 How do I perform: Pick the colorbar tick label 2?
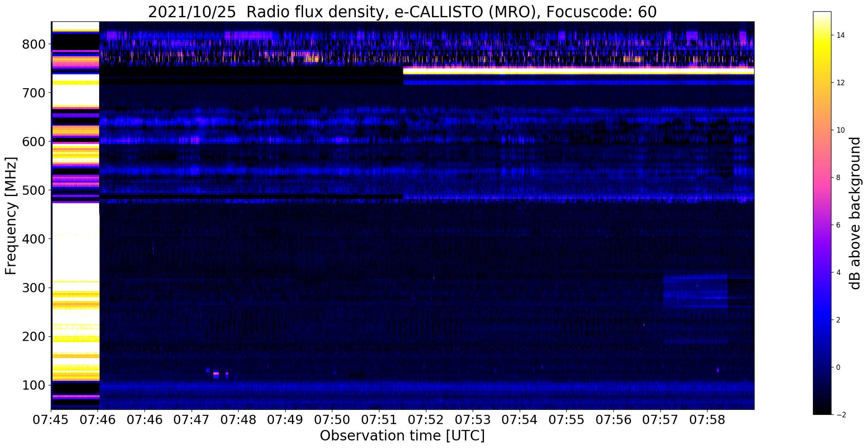click(838, 320)
